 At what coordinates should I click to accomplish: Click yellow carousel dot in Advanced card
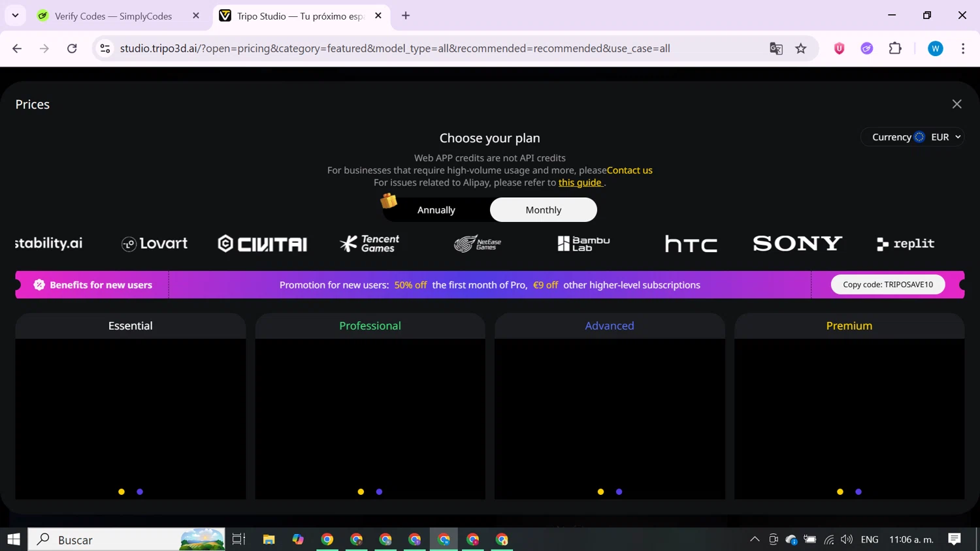(x=600, y=492)
